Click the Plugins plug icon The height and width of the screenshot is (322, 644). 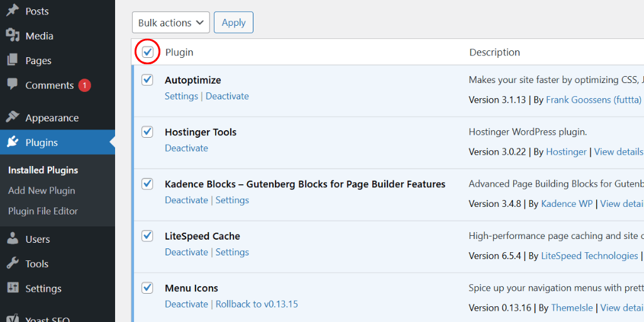[13, 142]
